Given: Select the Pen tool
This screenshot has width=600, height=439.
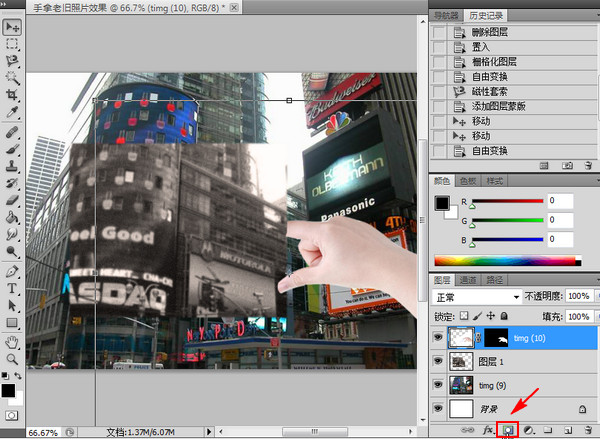Looking at the screenshot, I should [x=12, y=271].
